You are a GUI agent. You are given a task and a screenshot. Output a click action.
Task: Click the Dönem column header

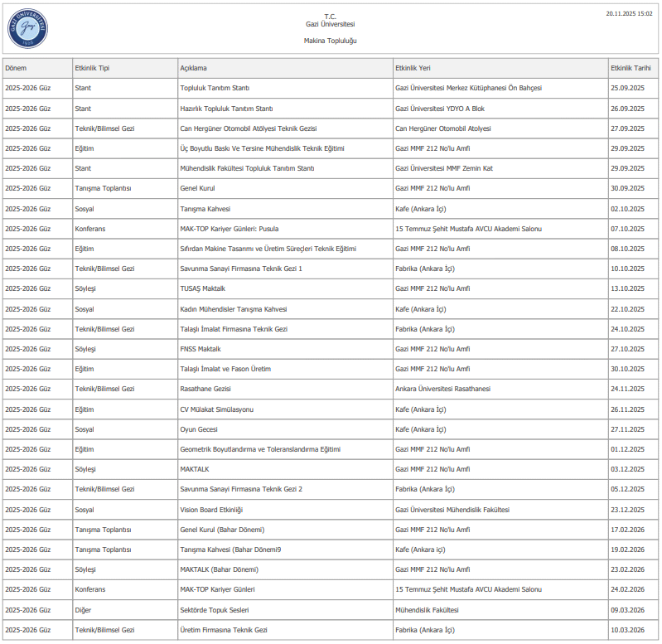16,68
